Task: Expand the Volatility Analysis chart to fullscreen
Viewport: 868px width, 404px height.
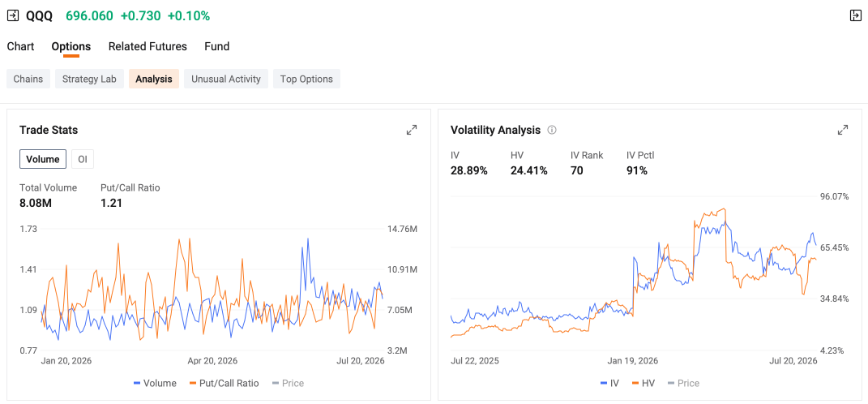Action: (843, 131)
